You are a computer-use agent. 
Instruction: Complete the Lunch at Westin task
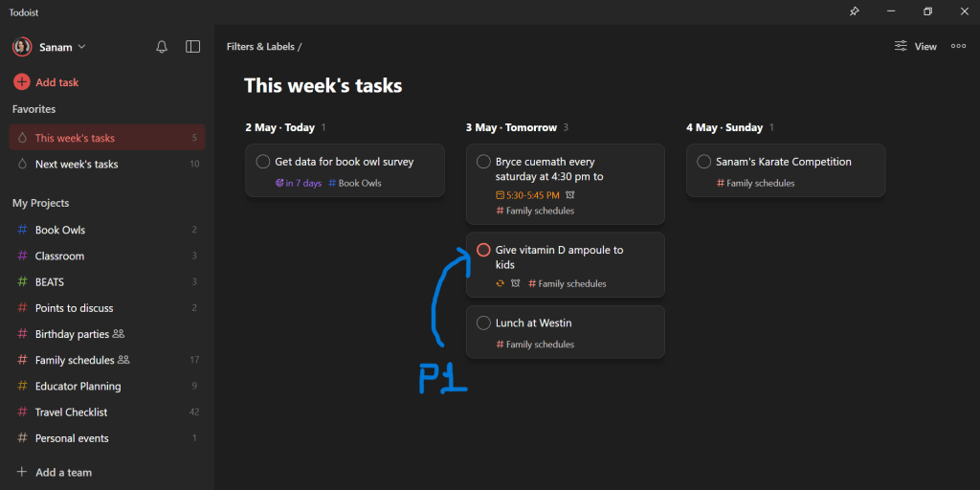click(483, 323)
